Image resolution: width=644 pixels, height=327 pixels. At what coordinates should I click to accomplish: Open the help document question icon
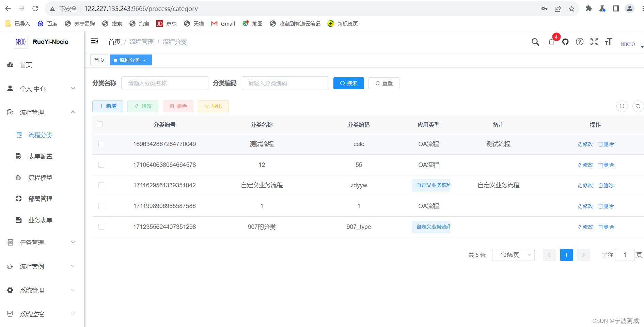(580, 42)
